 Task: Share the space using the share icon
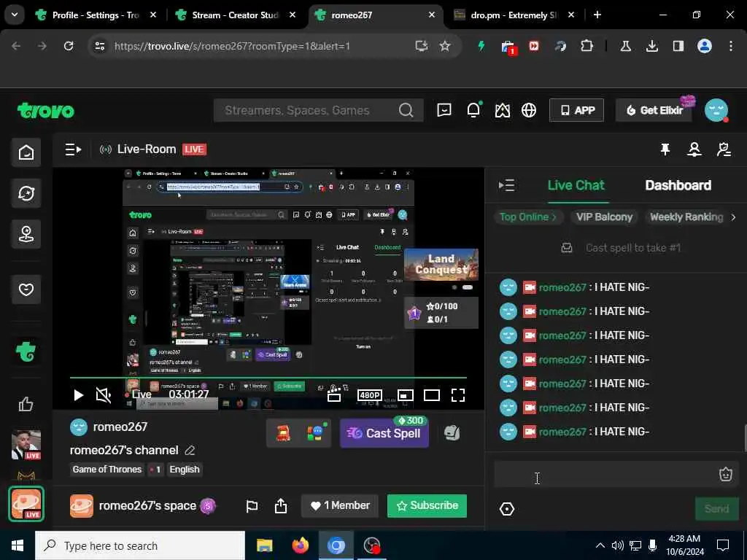click(281, 506)
